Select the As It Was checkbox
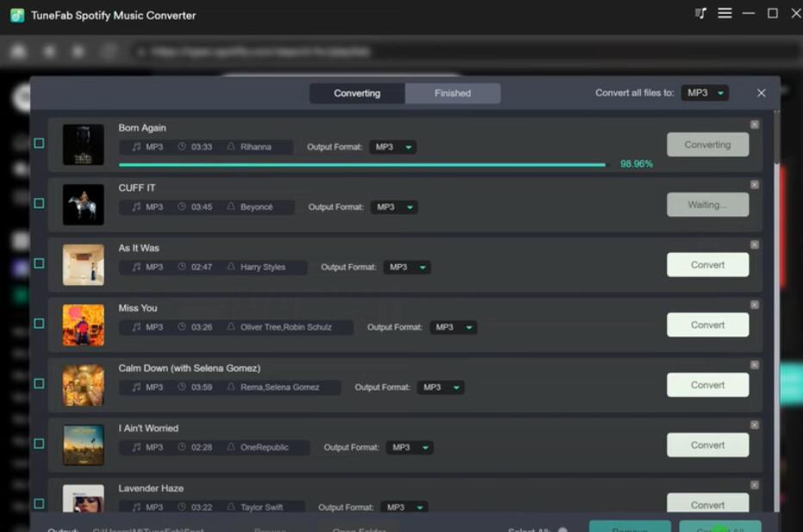The image size is (803, 532). (x=39, y=263)
